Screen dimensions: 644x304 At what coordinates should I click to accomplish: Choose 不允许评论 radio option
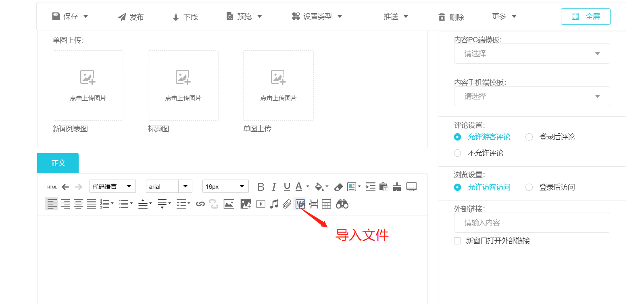point(457,153)
